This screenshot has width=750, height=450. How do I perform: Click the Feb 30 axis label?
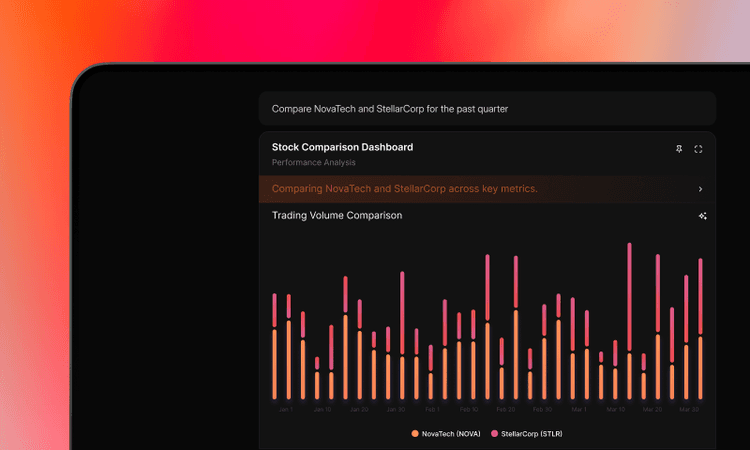point(542,409)
